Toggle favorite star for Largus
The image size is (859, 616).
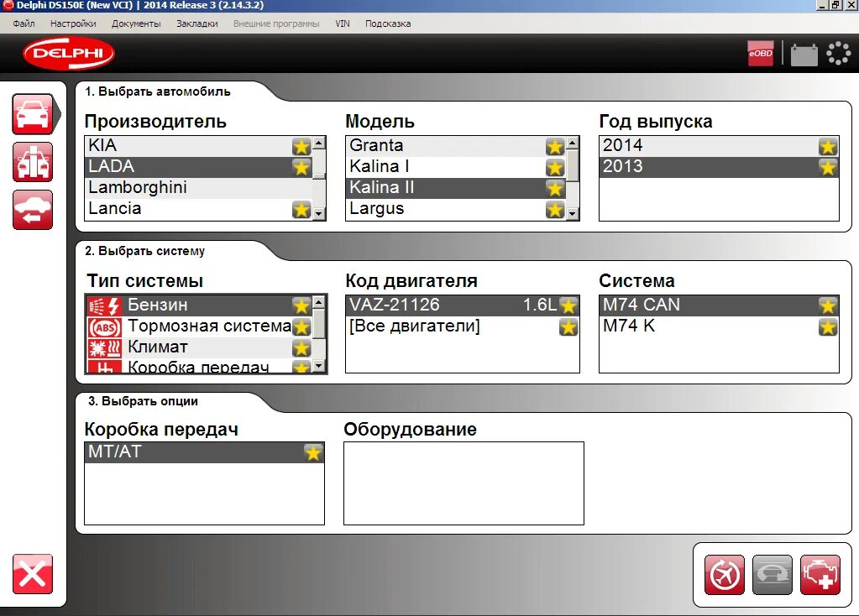click(555, 209)
